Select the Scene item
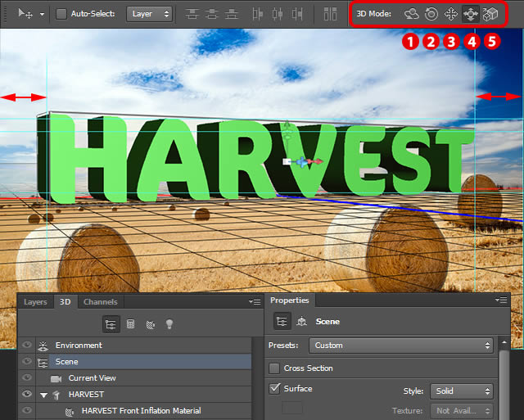This screenshot has height=420, width=524. click(144, 362)
